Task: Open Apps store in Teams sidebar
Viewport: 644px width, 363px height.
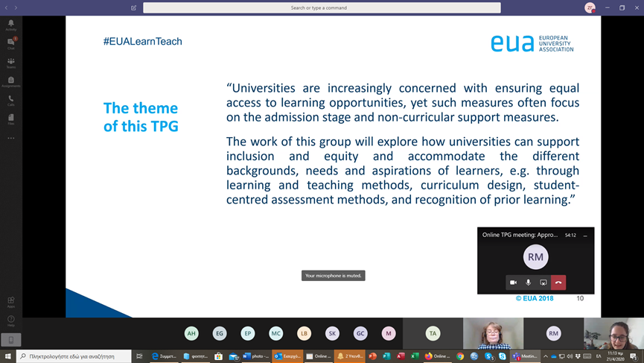Action: coord(10,302)
